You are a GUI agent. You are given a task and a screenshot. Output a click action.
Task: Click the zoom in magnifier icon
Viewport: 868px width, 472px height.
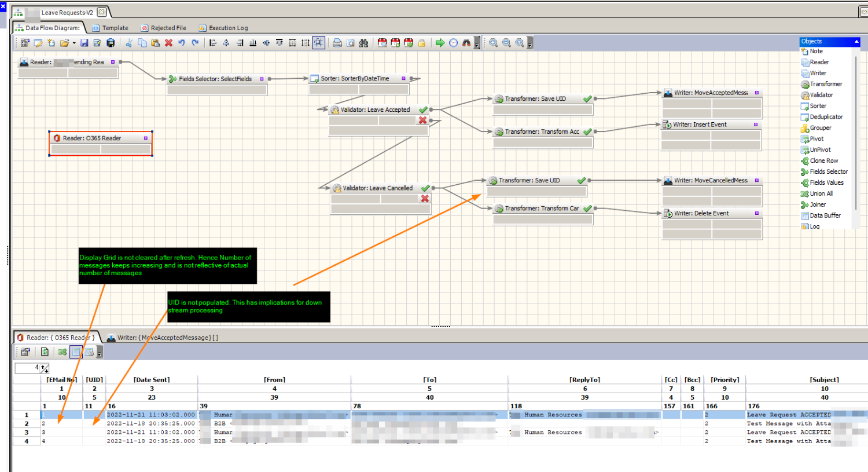click(494, 43)
